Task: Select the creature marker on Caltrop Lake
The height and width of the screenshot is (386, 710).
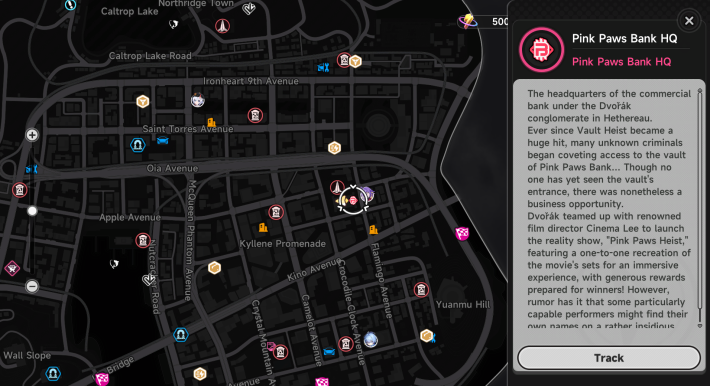Action: tap(173, 24)
